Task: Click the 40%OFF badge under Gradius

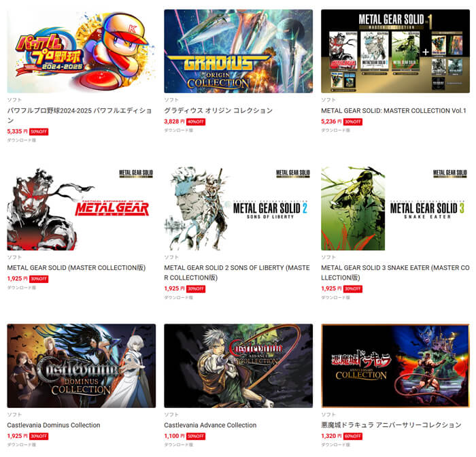Action: 196,122
